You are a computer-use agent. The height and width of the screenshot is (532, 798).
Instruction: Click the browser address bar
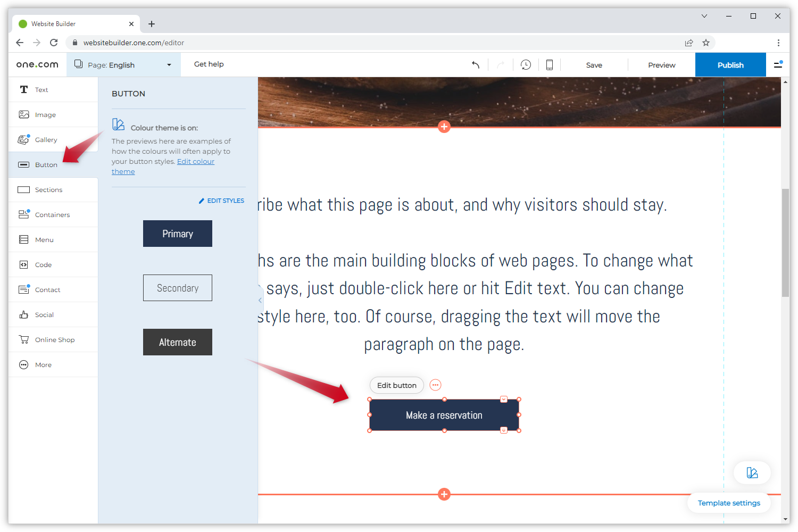(x=372, y=43)
